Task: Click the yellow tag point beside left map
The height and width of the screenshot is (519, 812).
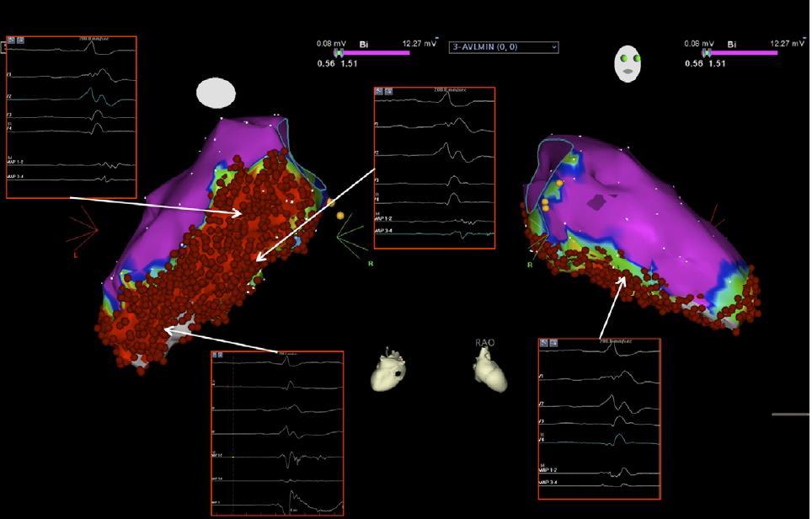Action: tap(339, 216)
